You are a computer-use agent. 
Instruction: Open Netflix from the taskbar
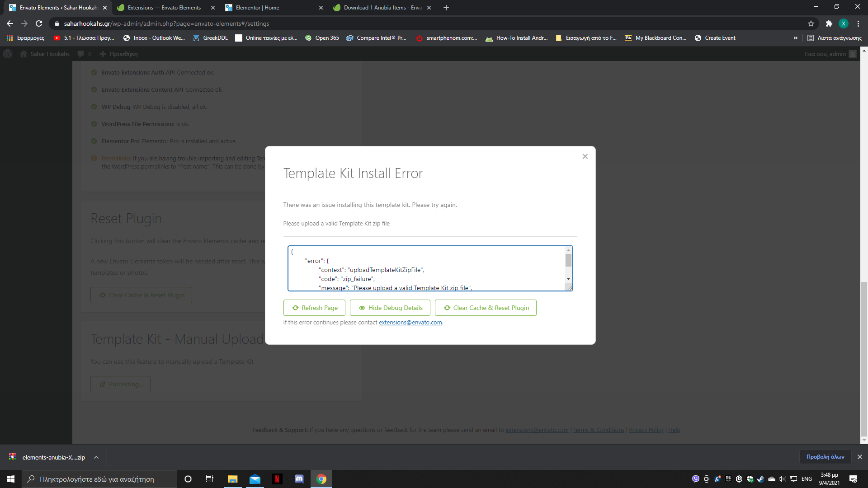pos(277,479)
